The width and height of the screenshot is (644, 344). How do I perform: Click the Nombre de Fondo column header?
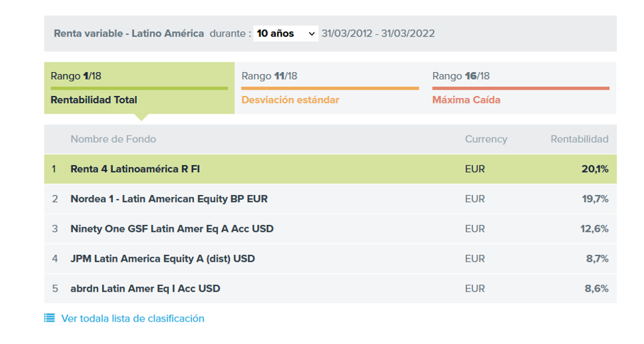114,139
